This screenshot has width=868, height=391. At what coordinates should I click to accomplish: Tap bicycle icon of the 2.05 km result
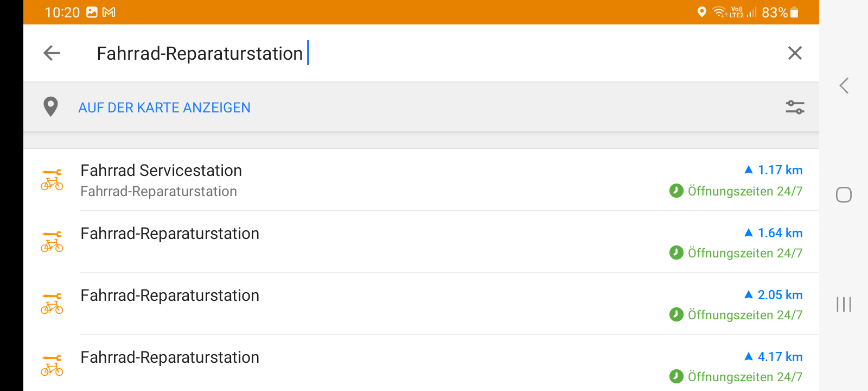[52, 304]
